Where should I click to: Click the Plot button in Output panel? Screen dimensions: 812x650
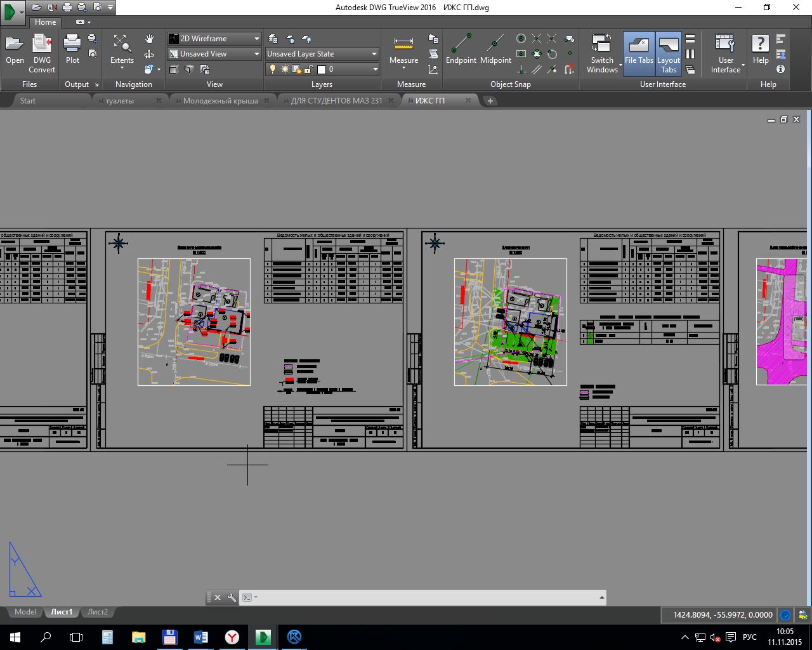[x=72, y=50]
